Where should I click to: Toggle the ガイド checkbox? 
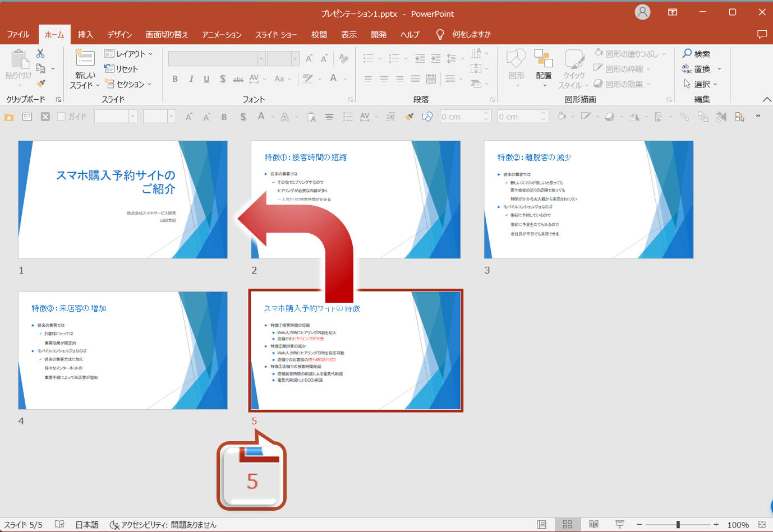62,117
